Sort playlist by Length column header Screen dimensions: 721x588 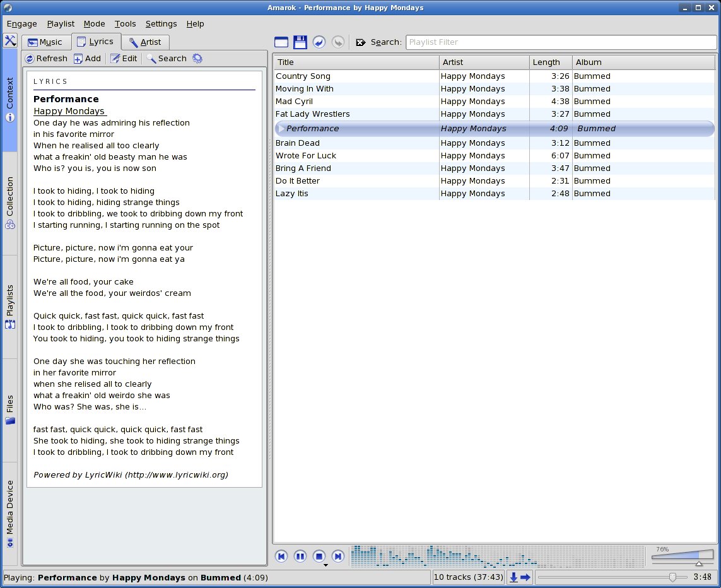point(551,62)
